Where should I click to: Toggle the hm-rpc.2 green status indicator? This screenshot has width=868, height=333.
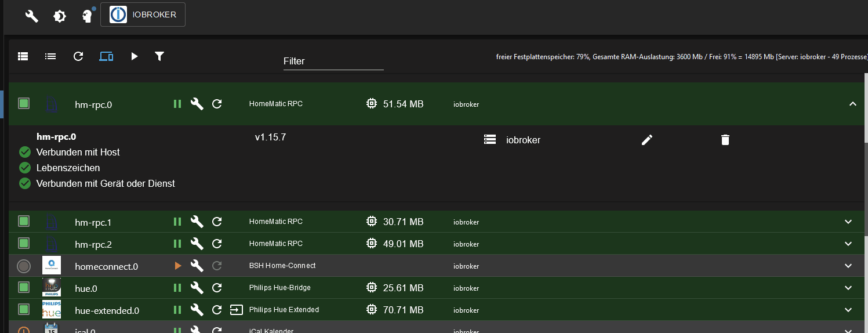point(24,243)
